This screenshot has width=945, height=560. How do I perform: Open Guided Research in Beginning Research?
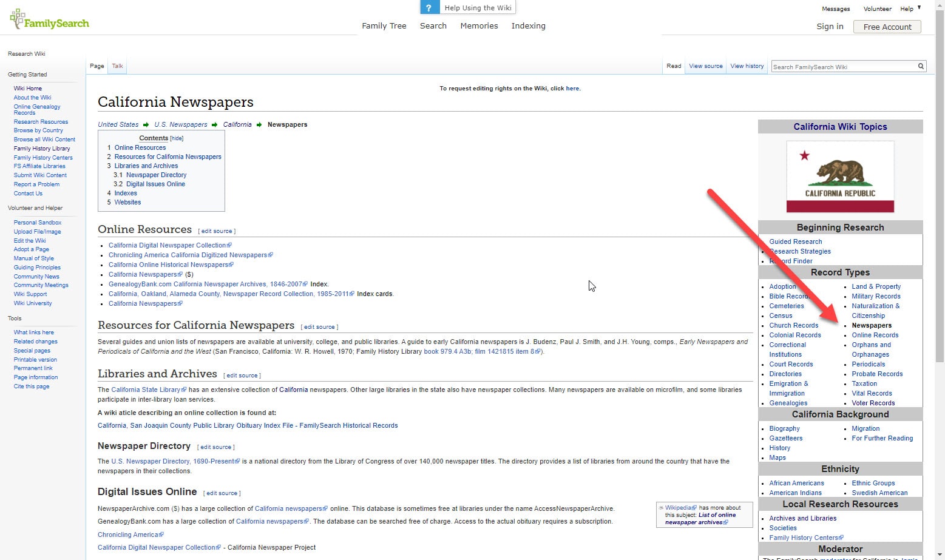click(x=795, y=241)
